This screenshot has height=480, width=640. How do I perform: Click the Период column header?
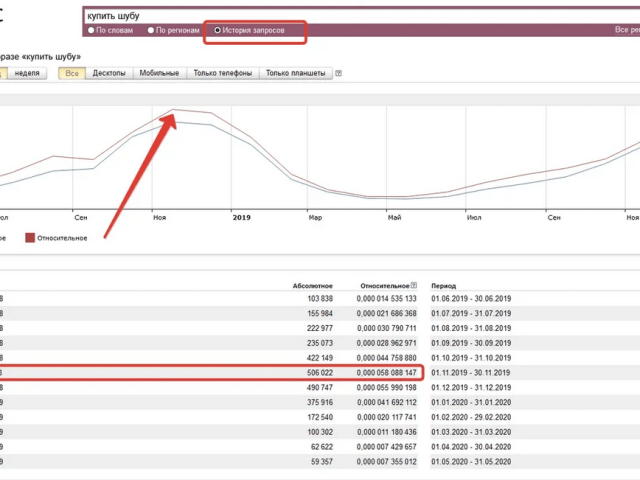pyautogui.click(x=443, y=285)
